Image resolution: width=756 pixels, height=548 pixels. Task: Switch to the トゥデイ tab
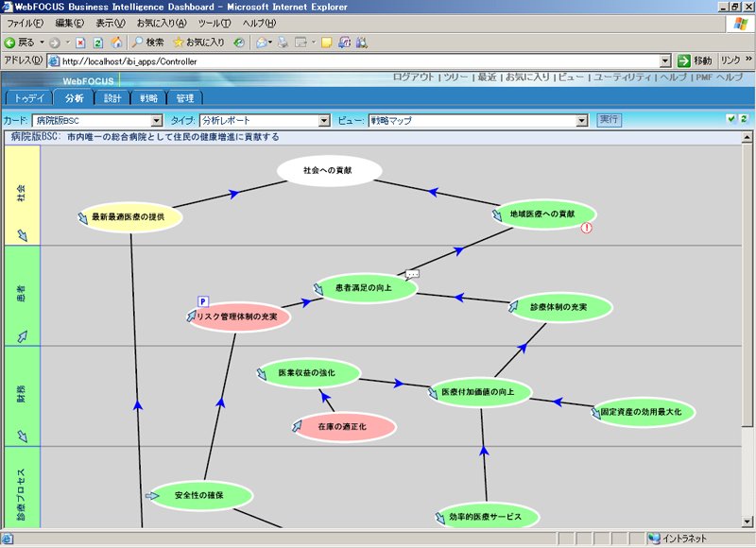click(29, 98)
